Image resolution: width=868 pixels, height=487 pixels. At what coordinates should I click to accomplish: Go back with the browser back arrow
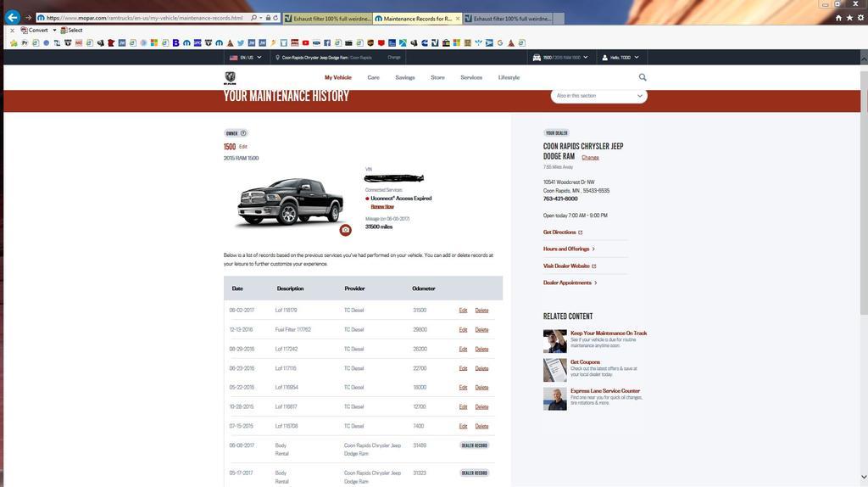coord(13,17)
